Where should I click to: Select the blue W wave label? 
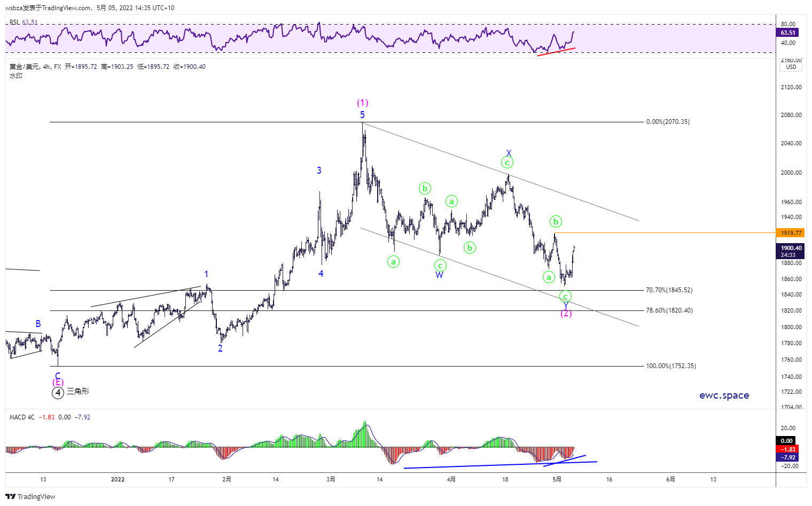439,275
